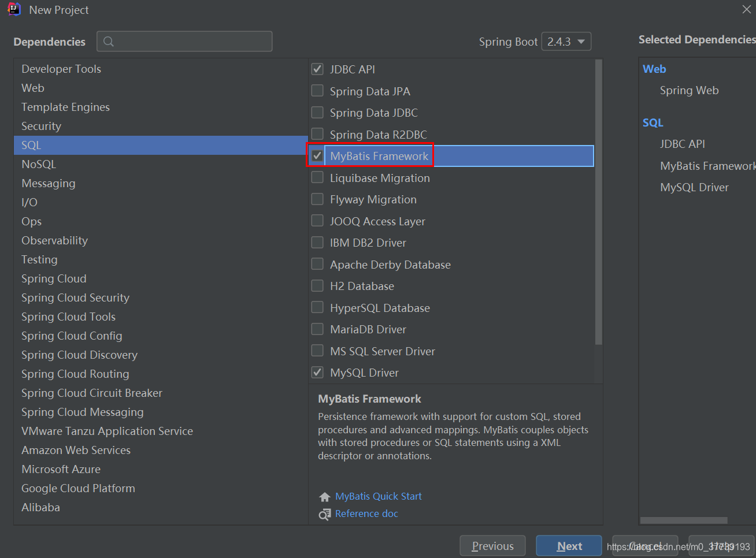Click the home icon beside MyBatis Quick Start

(324, 497)
